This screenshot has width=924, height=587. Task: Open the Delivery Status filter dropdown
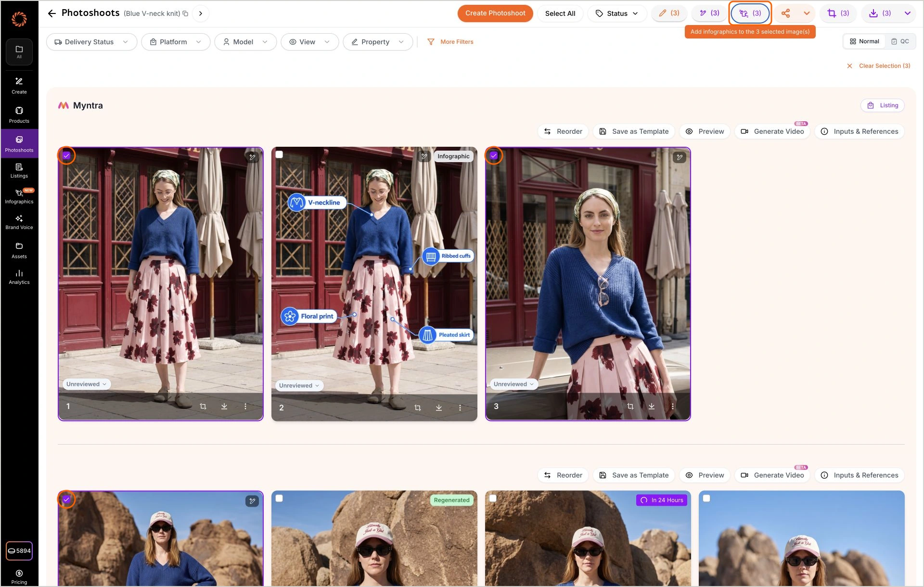click(91, 42)
